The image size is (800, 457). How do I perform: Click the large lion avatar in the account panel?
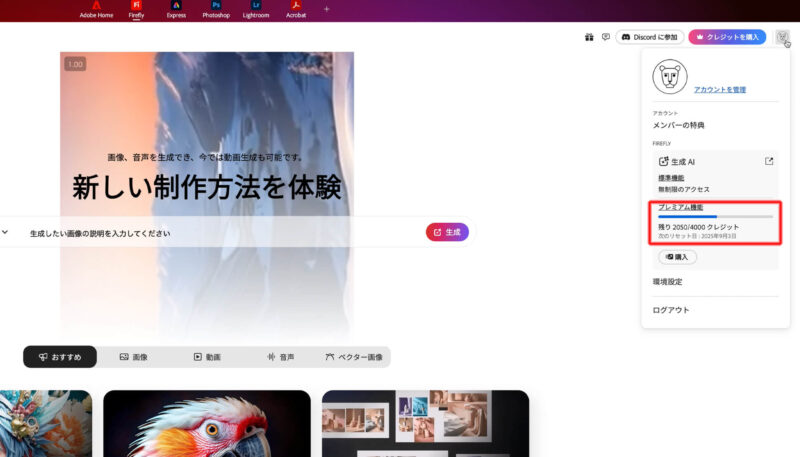click(670, 77)
